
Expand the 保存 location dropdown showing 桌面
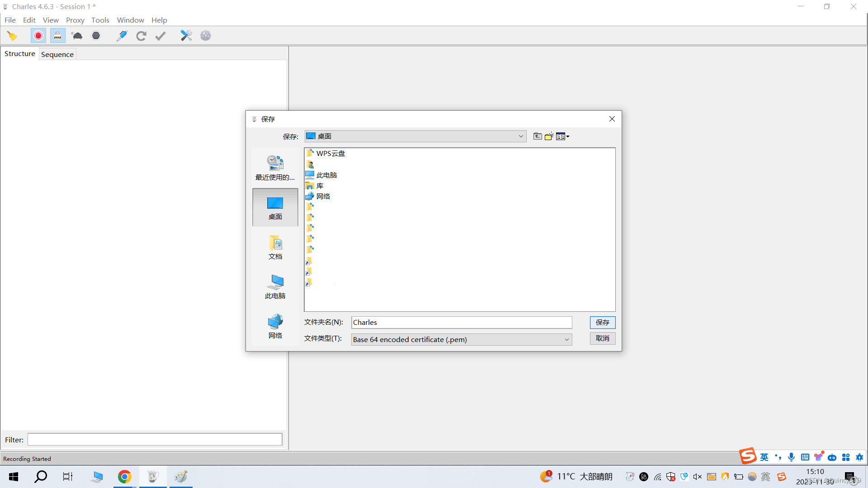click(x=415, y=136)
